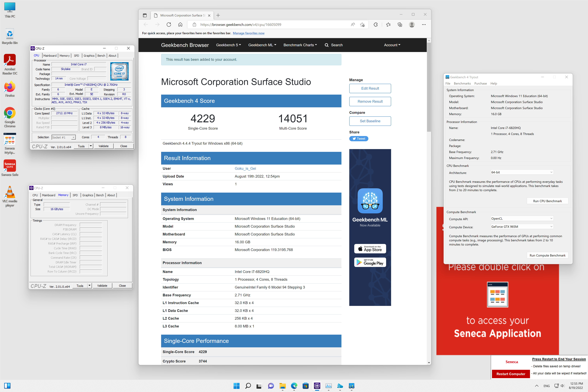
Task: Click the Widgets icon on taskbar
Action: coord(7,386)
